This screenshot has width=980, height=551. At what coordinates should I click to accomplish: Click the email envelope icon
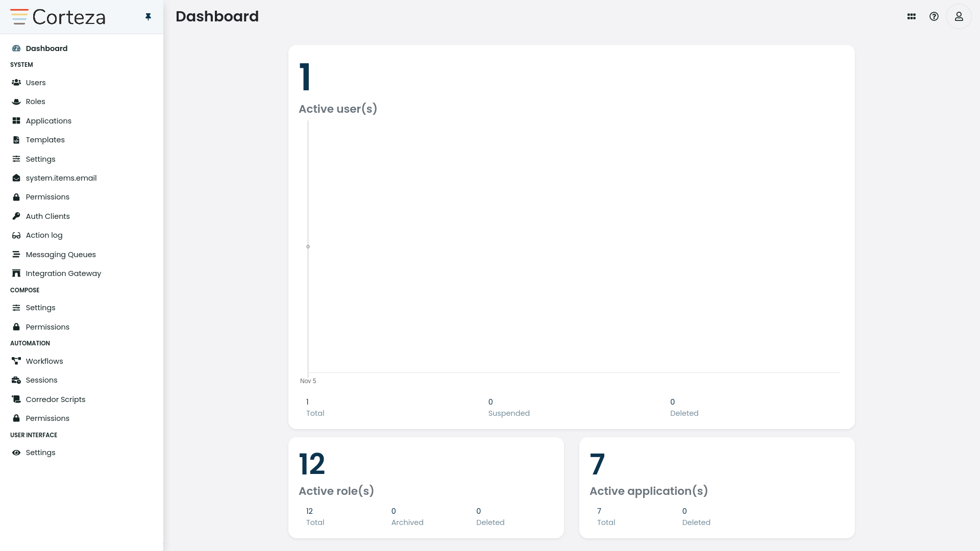[16, 178]
